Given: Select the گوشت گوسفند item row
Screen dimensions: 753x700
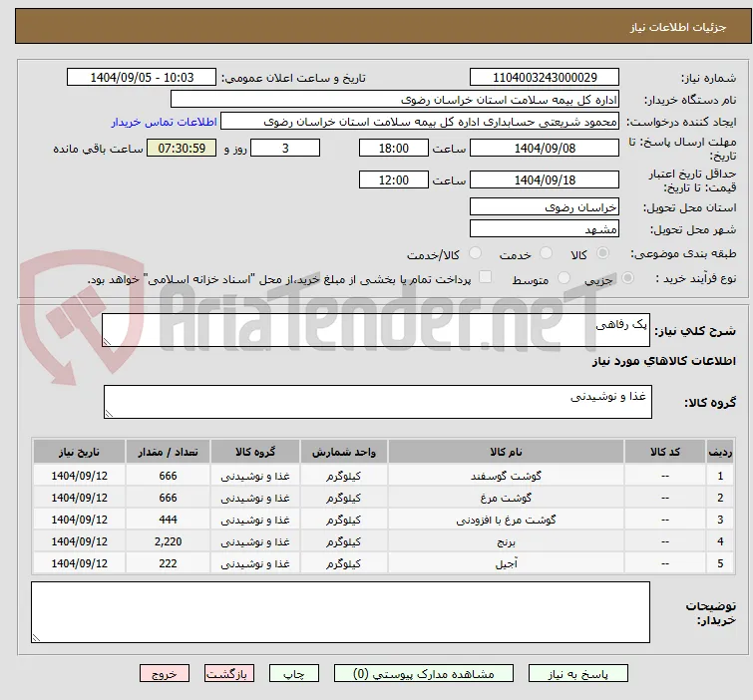Looking at the screenshot, I should (x=383, y=476).
